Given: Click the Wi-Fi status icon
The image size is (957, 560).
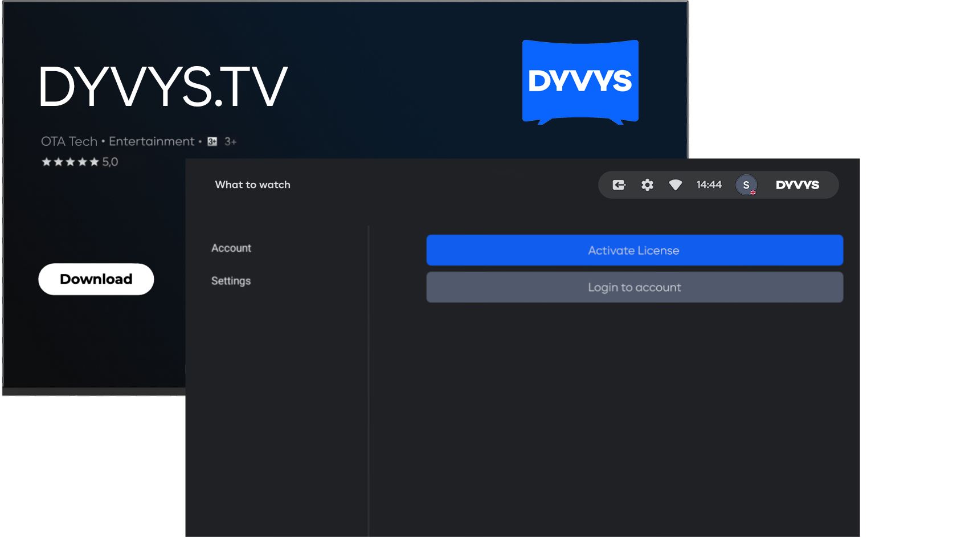Looking at the screenshot, I should tap(675, 185).
